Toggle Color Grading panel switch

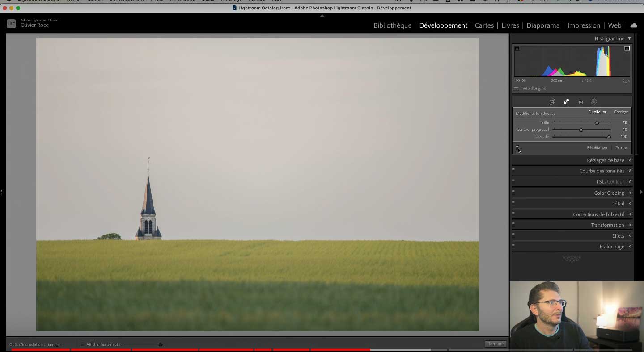click(x=513, y=191)
